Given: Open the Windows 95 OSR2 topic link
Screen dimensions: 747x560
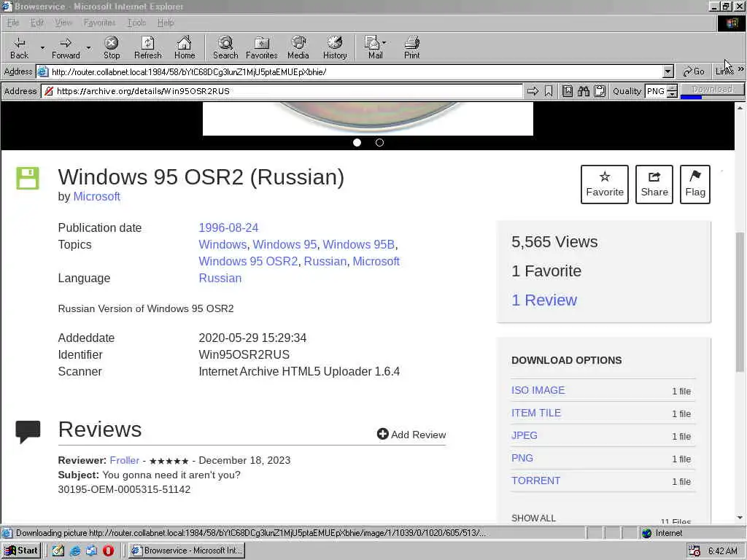Looking at the screenshot, I should pos(248,261).
